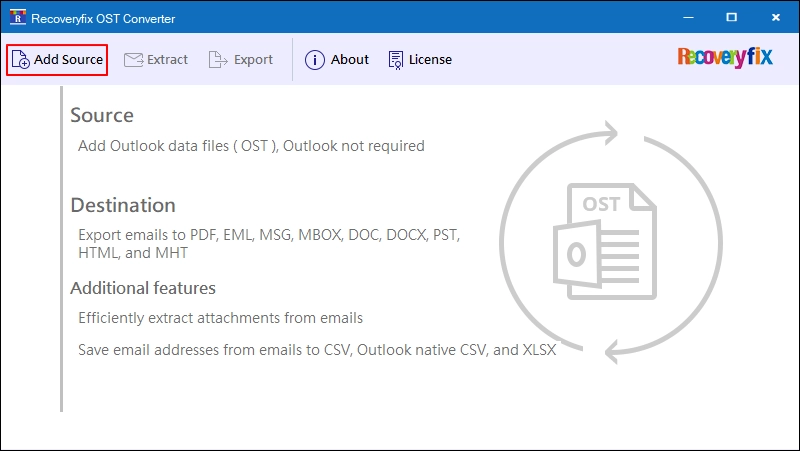Open About via the info icon
The width and height of the screenshot is (800, 451).
[314, 60]
